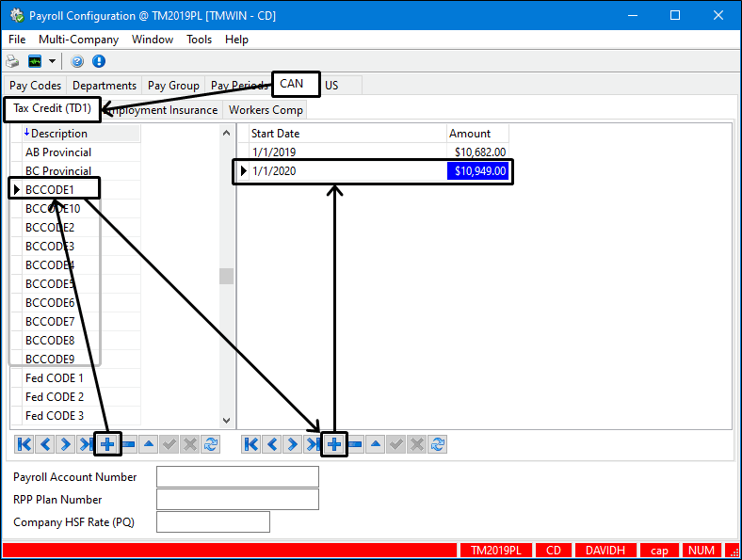Switch to US tab

[x=331, y=86]
